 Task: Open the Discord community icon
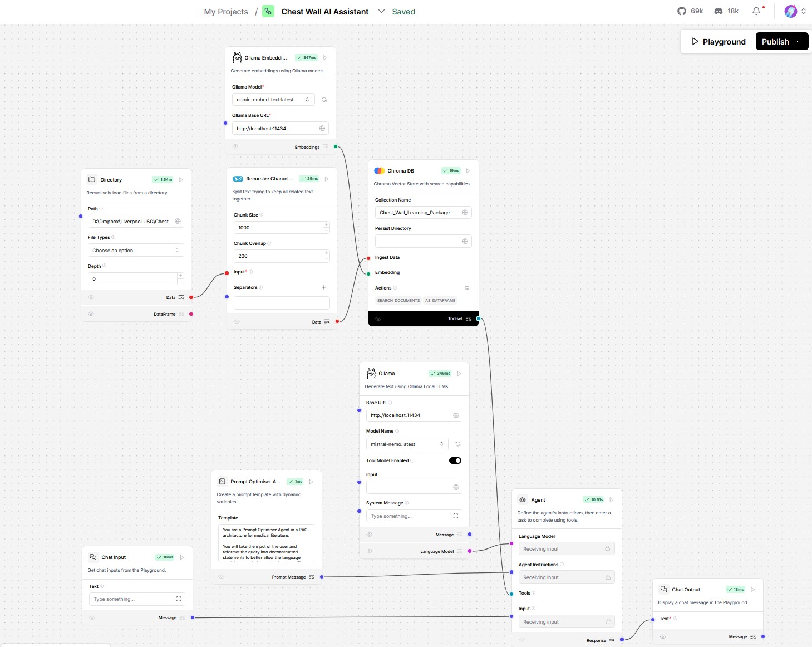point(719,11)
